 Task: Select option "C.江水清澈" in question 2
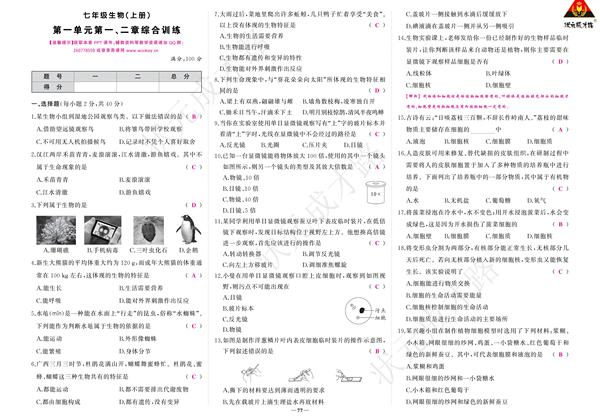(52, 192)
